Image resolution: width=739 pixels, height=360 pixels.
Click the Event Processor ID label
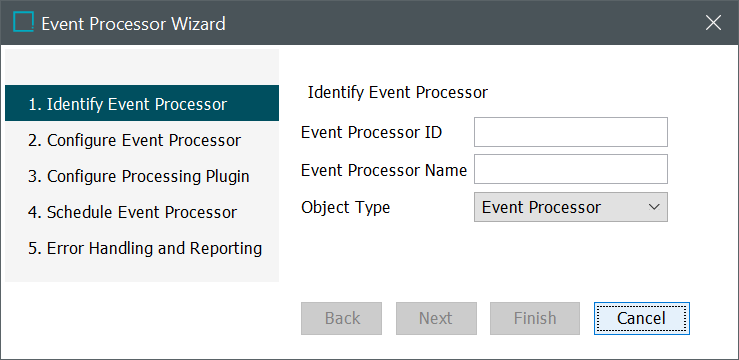pos(371,133)
